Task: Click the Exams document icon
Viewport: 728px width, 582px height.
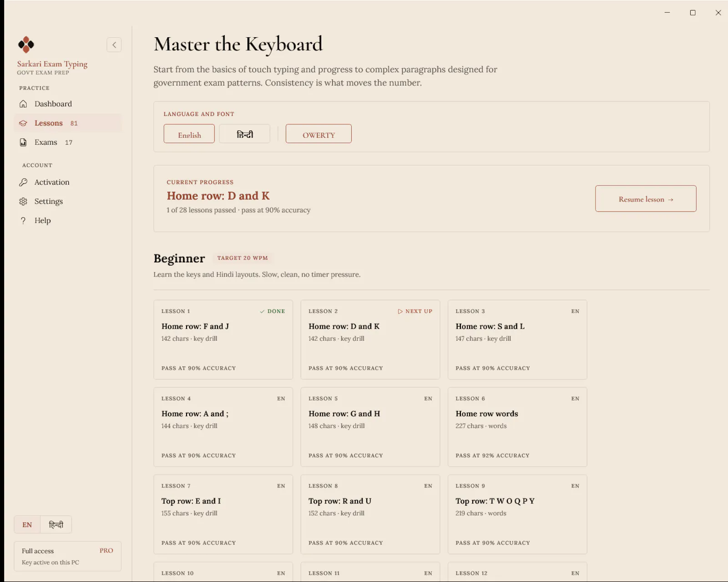Action: [23, 142]
